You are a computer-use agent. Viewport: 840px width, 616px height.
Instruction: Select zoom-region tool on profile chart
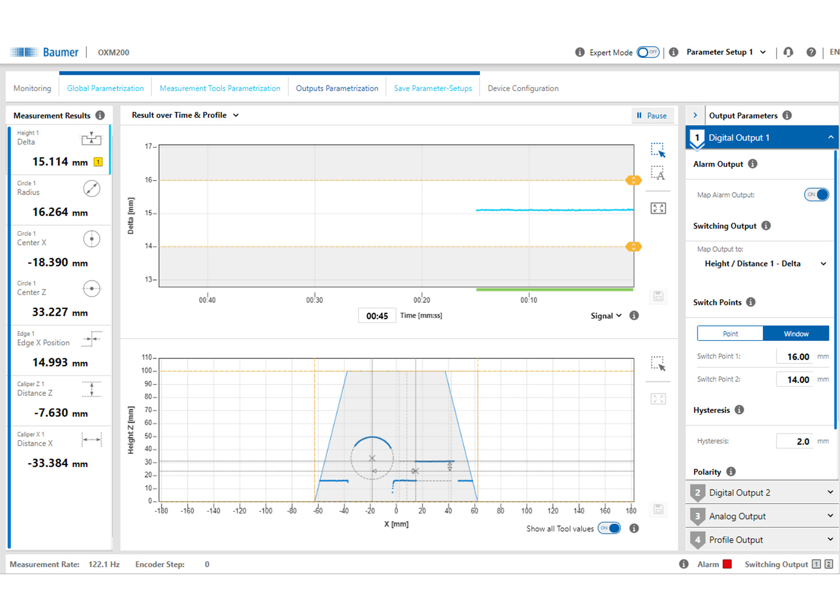[x=658, y=363]
